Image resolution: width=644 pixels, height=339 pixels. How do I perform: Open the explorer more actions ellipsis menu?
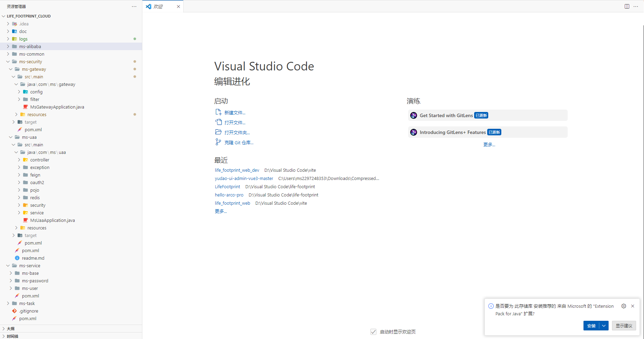point(134,7)
